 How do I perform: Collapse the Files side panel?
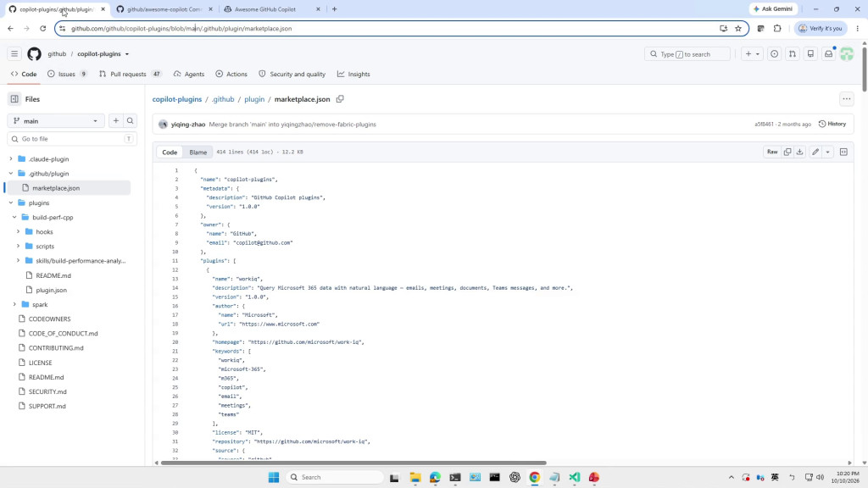[x=14, y=99]
